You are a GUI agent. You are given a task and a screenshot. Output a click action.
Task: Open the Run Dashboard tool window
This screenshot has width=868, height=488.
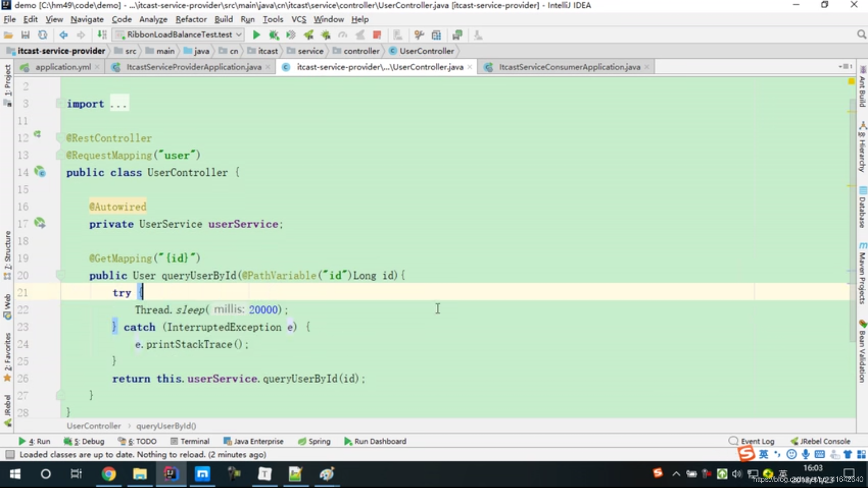375,441
